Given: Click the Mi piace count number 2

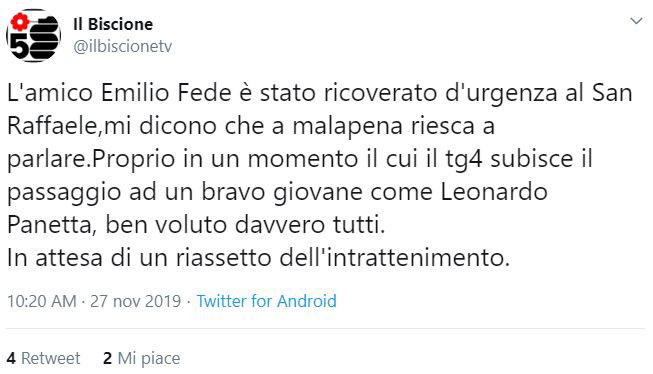Looking at the screenshot, I should 107,358.
